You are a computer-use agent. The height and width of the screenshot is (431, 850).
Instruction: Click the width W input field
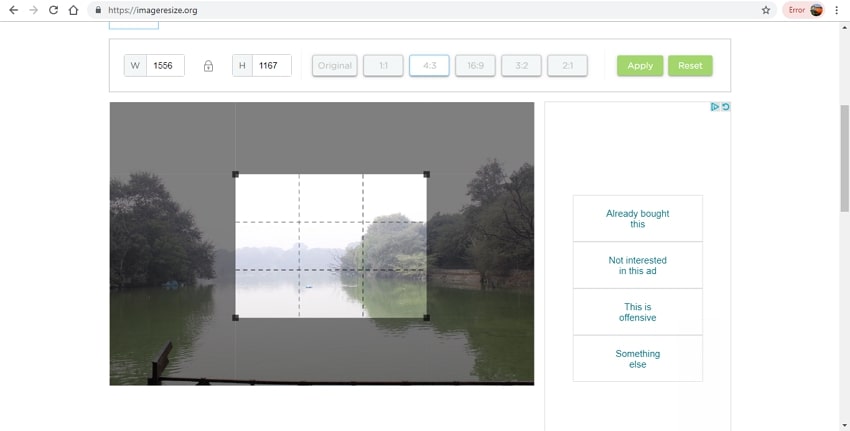point(165,66)
